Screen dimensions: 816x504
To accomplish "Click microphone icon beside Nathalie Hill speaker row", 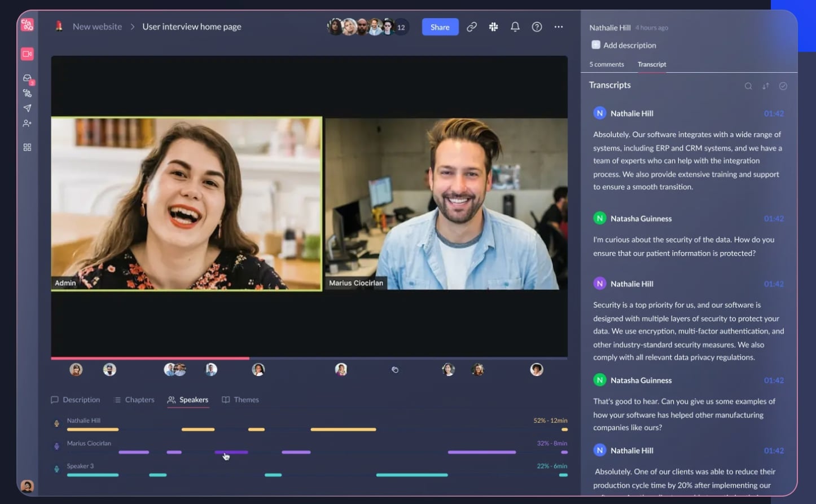I will tap(56, 423).
